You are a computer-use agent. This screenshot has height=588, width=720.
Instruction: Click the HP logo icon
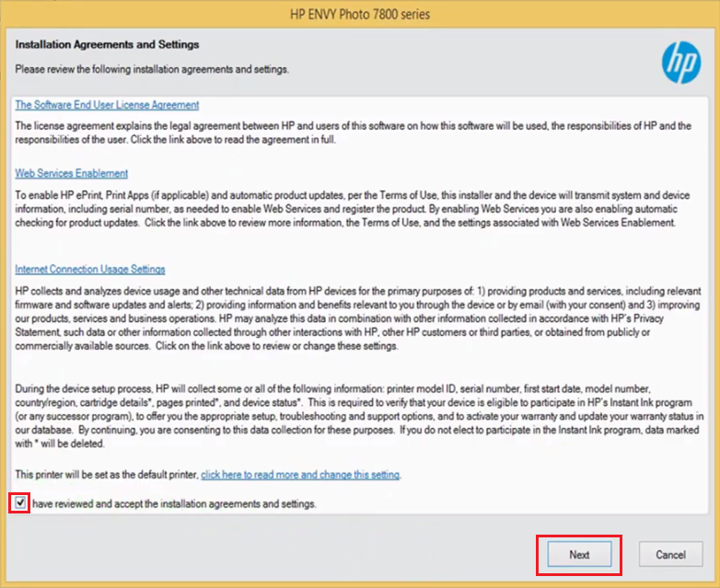coord(681,63)
